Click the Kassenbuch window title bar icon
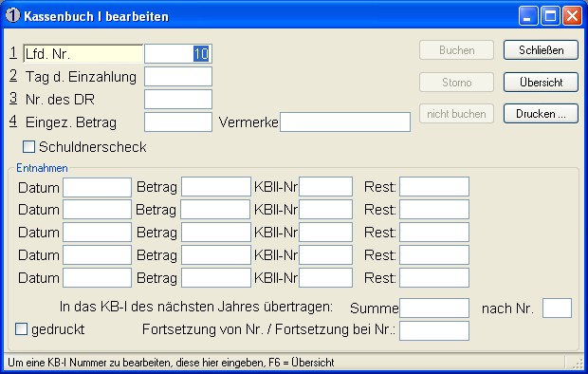The width and height of the screenshot is (588, 374). point(12,15)
